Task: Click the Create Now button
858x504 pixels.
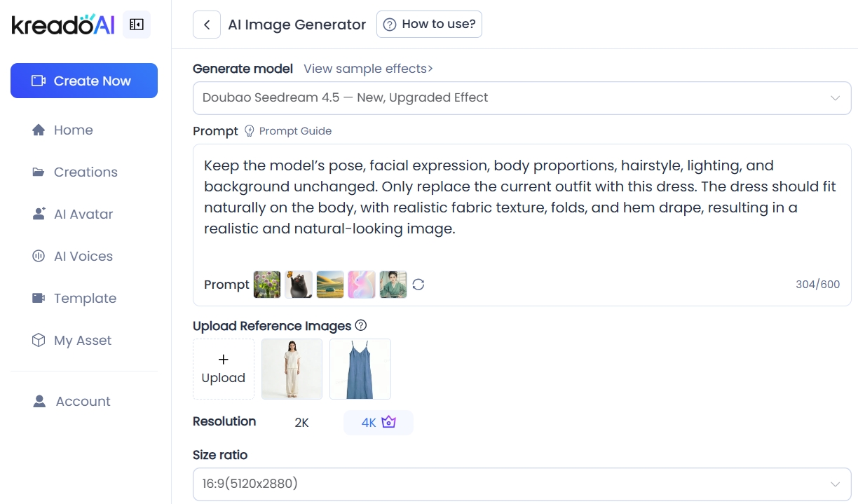Action: [x=84, y=81]
